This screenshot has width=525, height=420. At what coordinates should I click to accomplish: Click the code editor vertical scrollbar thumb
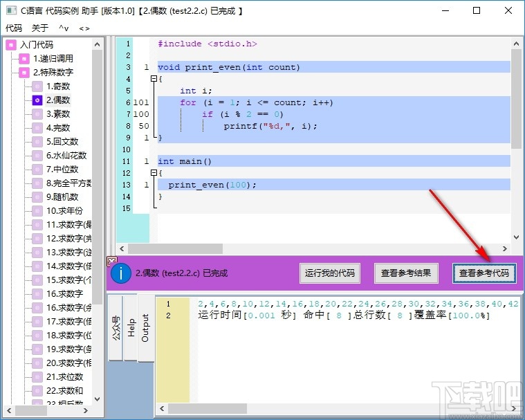516,99
